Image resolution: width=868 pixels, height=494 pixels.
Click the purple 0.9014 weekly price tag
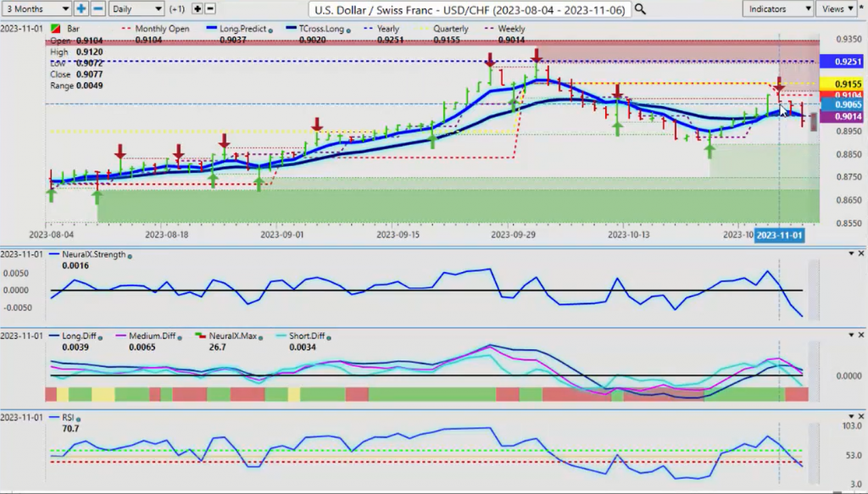pyautogui.click(x=842, y=116)
